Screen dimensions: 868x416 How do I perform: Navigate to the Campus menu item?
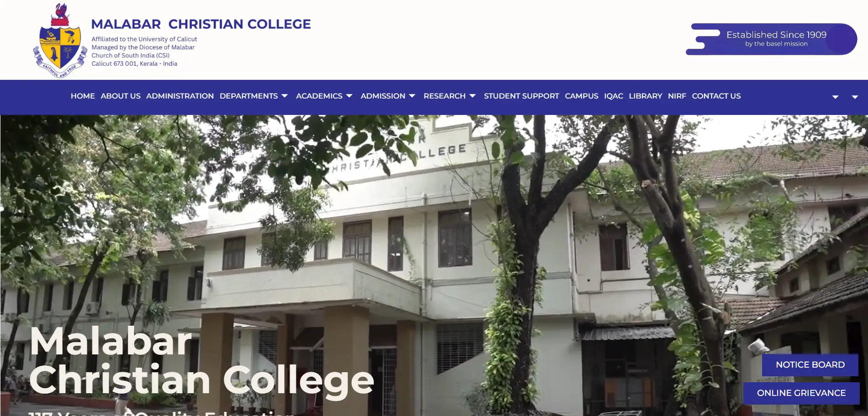(581, 96)
